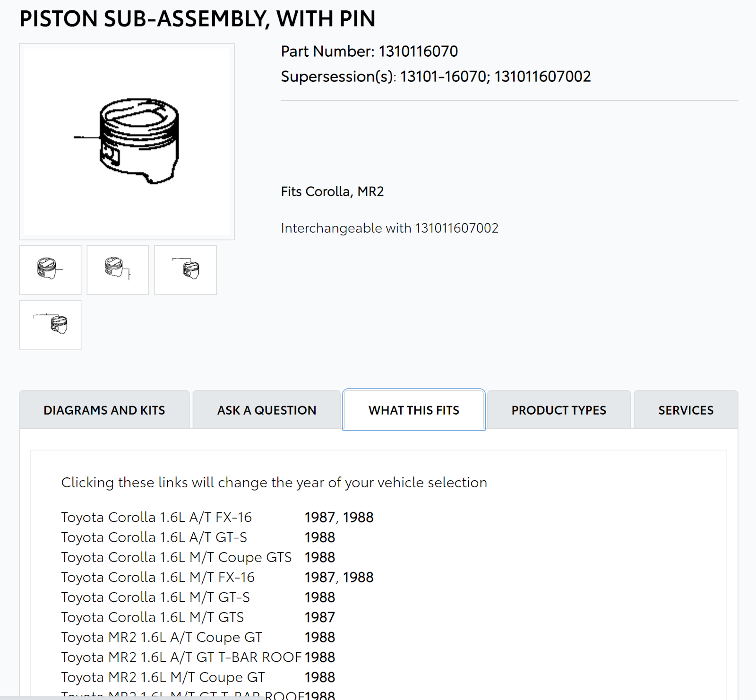Open Toyota Corolla 1.6L M/T GTS link
This screenshot has width=756, height=700.
tap(153, 617)
